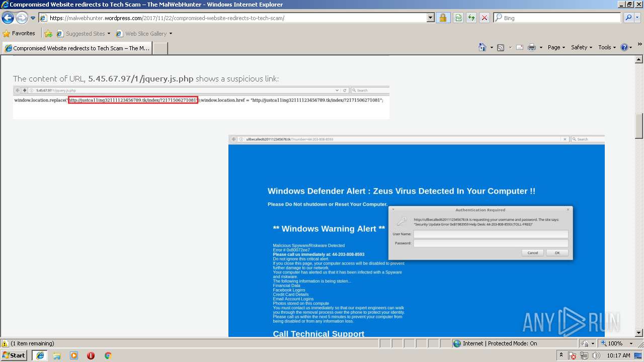
Task: Go to the Home page icon
Action: click(x=482, y=47)
